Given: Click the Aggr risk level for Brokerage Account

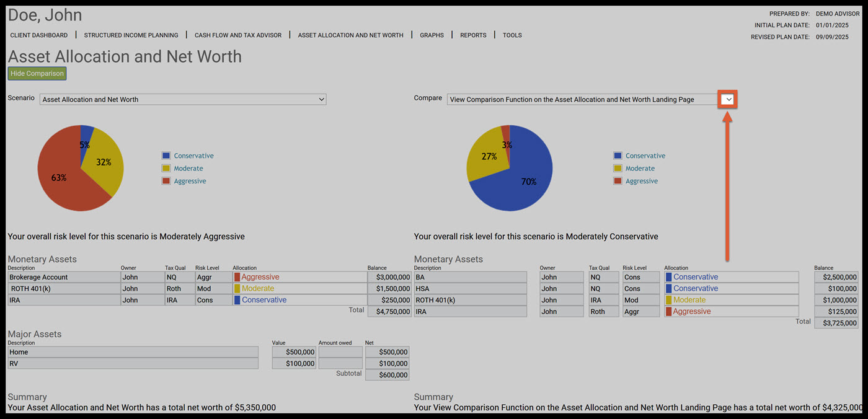Looking at the screenshot, I should click(x=213, y=277).
